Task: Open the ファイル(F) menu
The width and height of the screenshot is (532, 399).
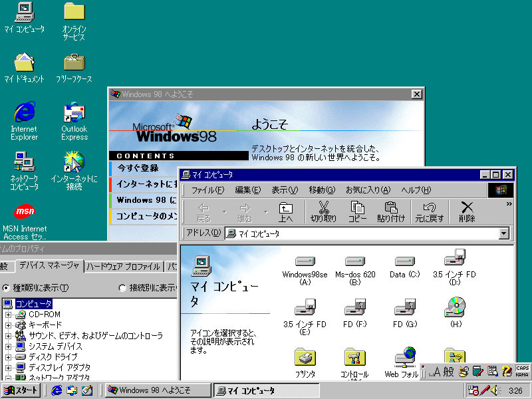Action: 207,190
